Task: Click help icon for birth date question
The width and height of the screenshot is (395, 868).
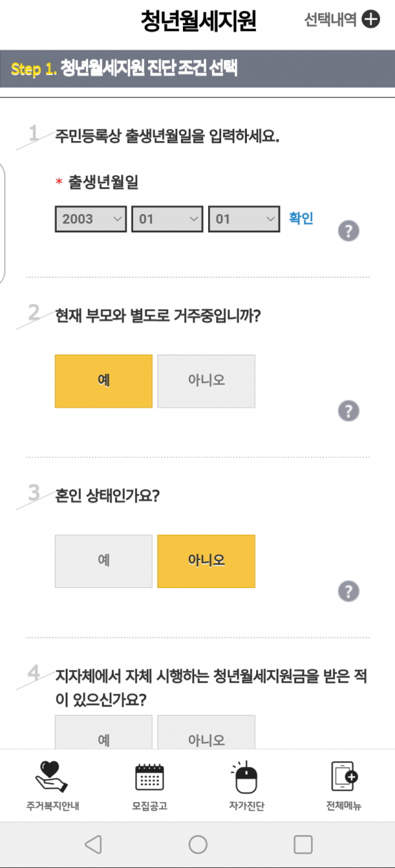Action: pyautogui.click(x=348, y=231)
